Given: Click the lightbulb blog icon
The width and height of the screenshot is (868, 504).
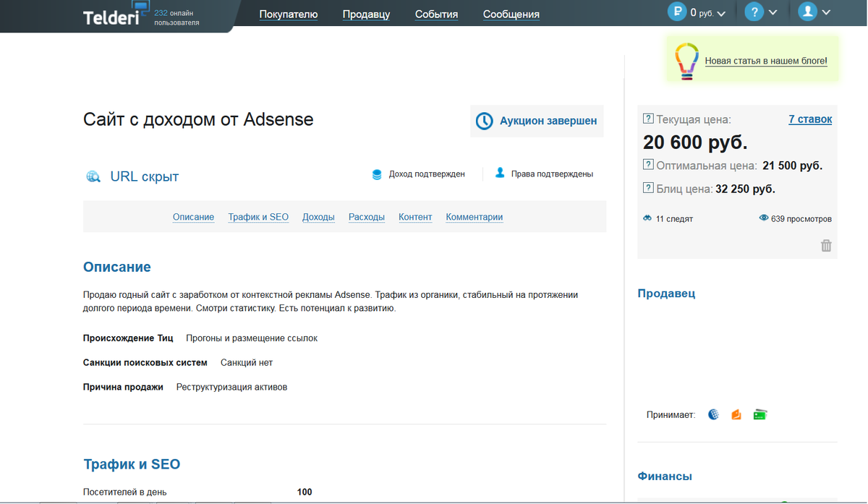Looking at the screenshot, I should (x=686, y=61).
